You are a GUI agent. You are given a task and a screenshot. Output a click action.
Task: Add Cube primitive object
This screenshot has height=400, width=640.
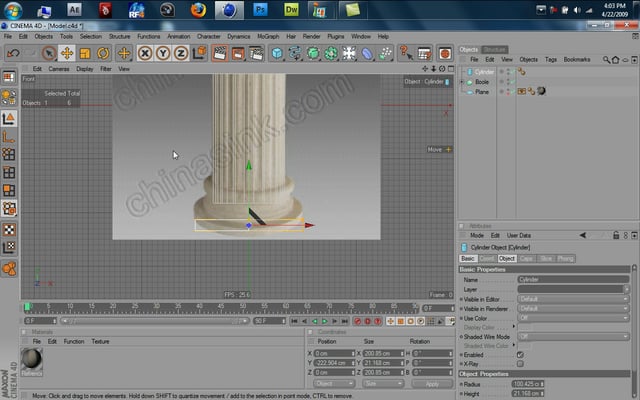277,53
